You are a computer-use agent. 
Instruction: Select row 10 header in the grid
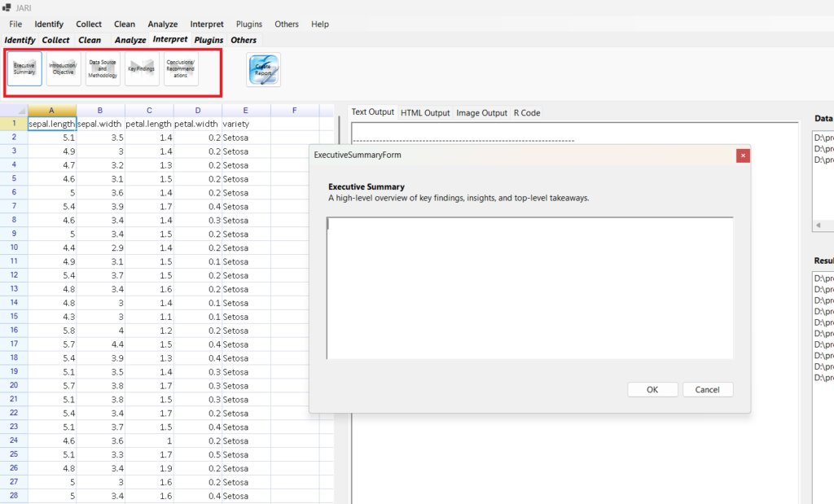coord(14,248)
